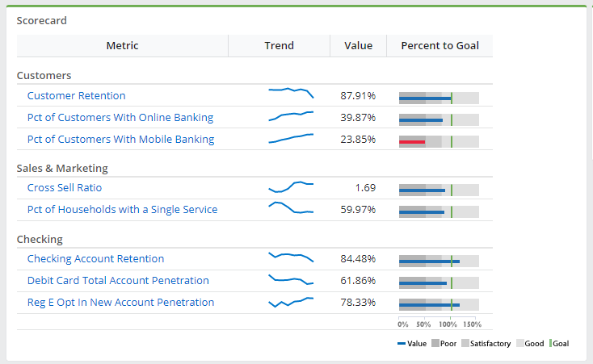This screenshot has height=364, width=593.
Task: Click the Good legend swatch
Action: [x=520, y=343]
